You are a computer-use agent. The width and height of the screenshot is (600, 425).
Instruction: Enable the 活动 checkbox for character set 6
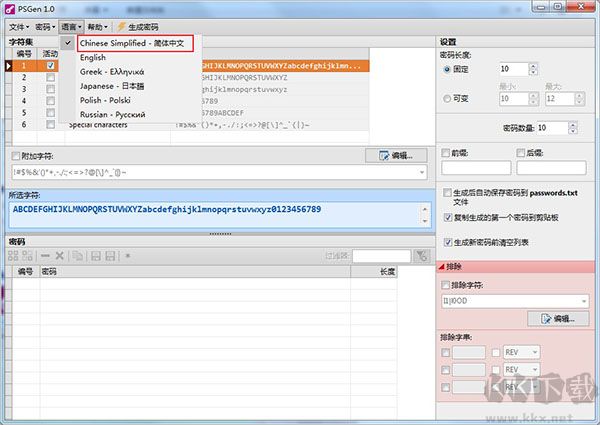(50, 124)
